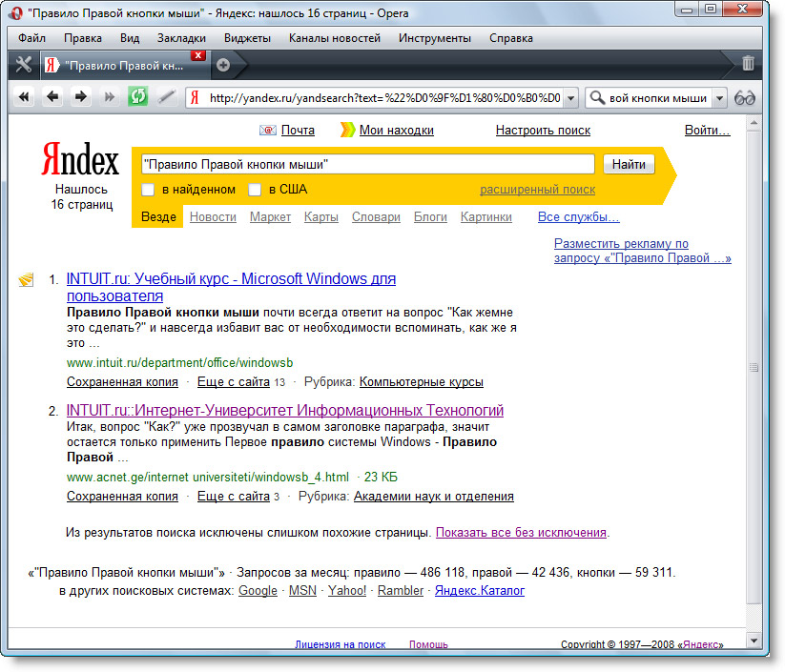The width and height of the screenshot is (785, 672).
Task: Open the closed tabs trash bin
Action: point(748,64)
